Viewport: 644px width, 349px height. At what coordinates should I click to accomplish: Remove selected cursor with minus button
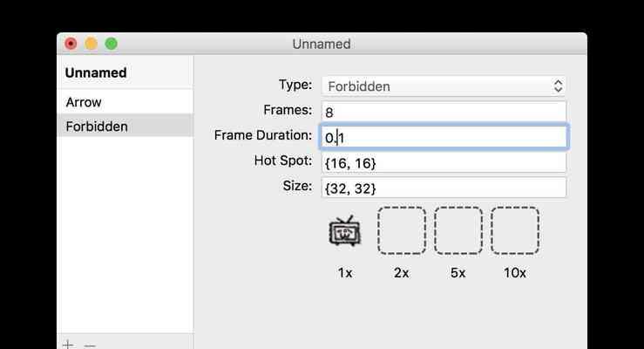[x=90, y=346]
